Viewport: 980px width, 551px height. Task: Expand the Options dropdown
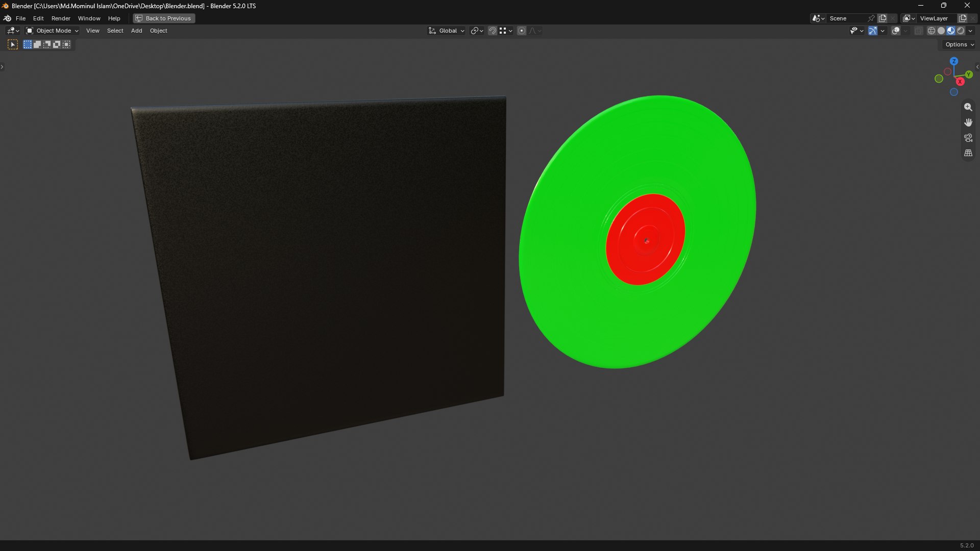click(x=960, y=45)
